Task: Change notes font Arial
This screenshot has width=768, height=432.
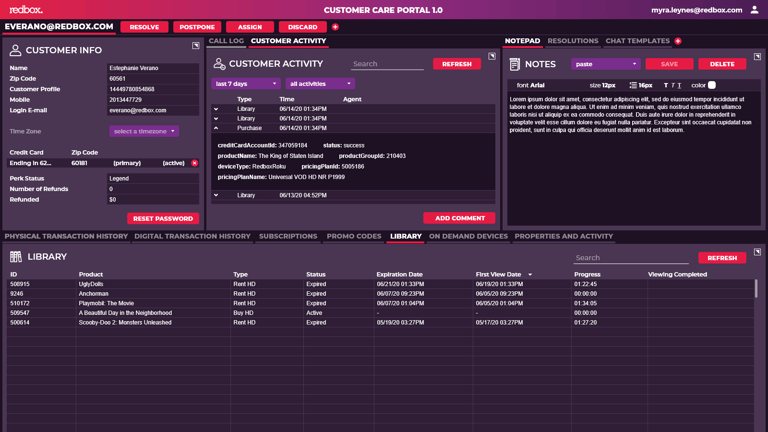Action: (x=537, y=85)
